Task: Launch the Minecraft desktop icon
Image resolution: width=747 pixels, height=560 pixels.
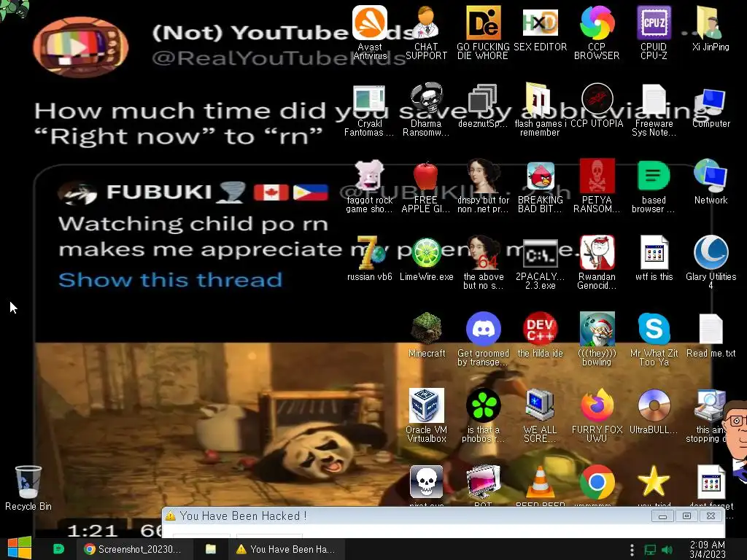Action: coord(426,335)
